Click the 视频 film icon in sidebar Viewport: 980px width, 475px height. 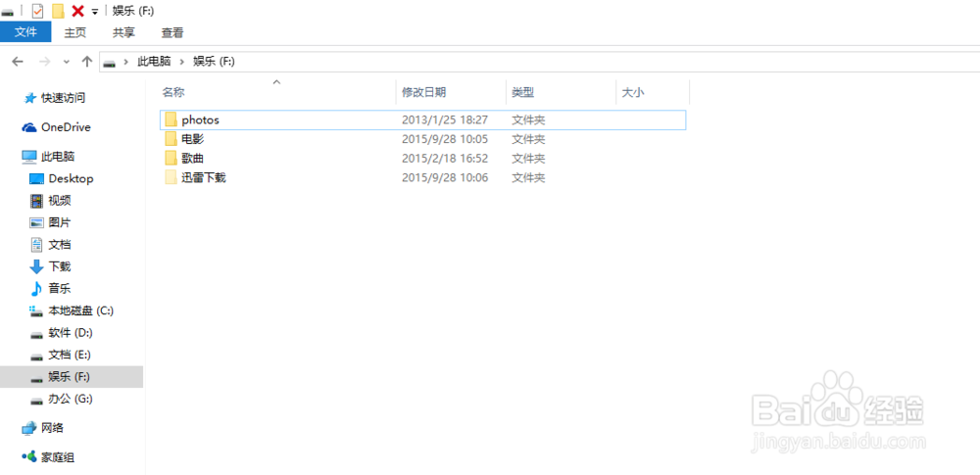click(x=37, y=201)
